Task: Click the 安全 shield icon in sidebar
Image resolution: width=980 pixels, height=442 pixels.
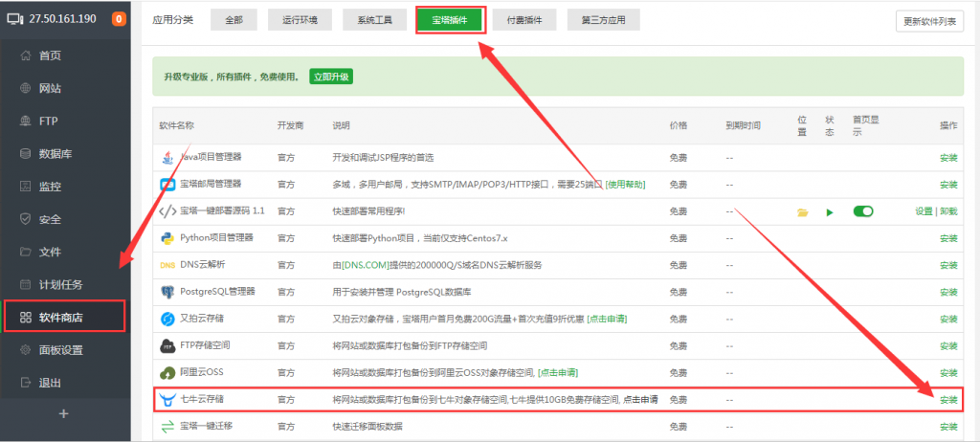Action: click(x=26, y=219)
